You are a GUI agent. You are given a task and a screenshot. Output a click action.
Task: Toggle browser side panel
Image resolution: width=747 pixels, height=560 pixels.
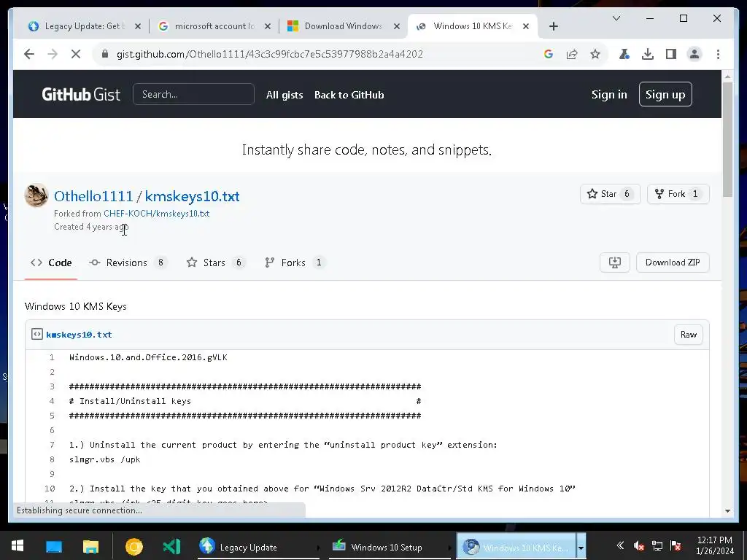point(671,54)
